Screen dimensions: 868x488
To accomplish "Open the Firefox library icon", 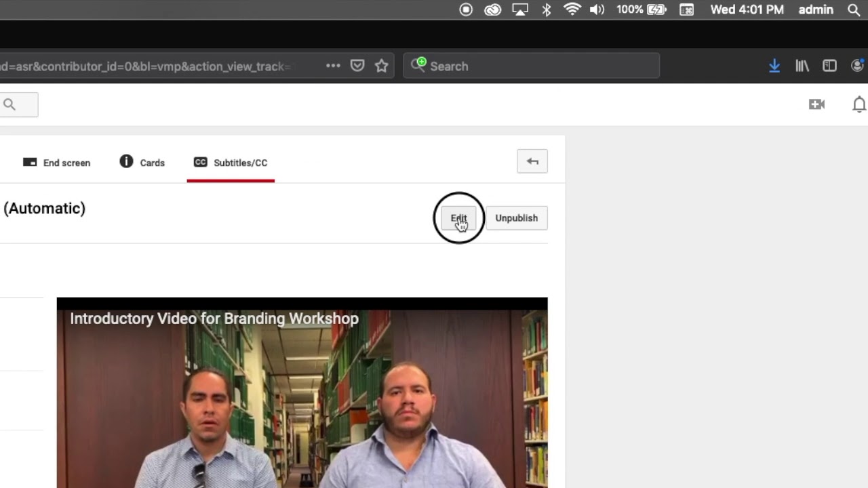I will [802, 66].
